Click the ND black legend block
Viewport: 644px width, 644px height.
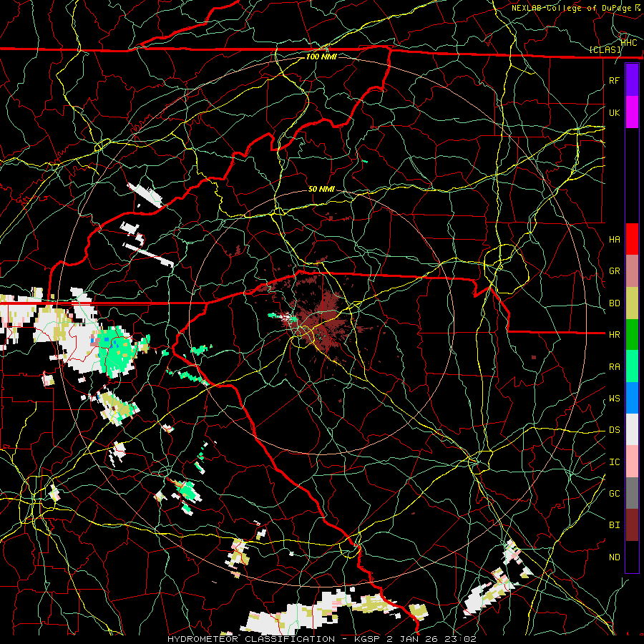pos(632,557)
